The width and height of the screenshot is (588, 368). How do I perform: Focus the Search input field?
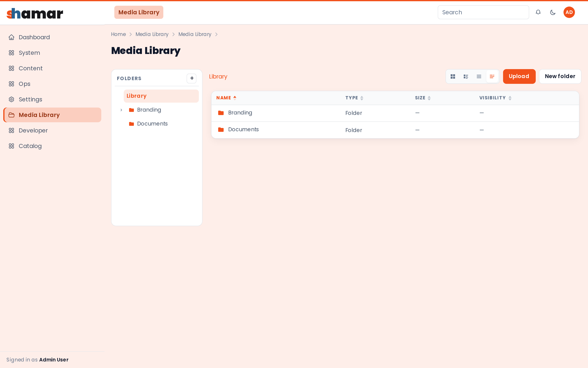(x=483, y=12)
